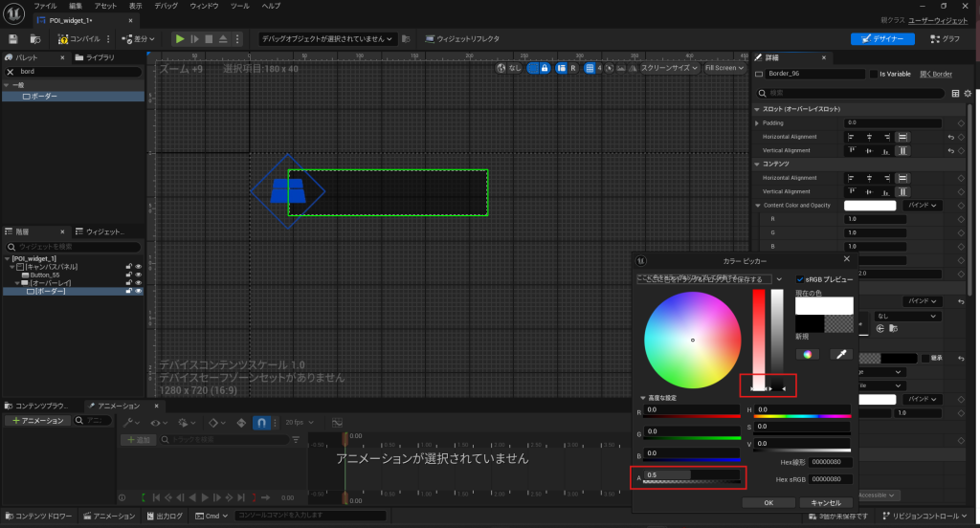Click the color theme wheel button beside the eyedropper
980x528 pixels.
[808, 354]
